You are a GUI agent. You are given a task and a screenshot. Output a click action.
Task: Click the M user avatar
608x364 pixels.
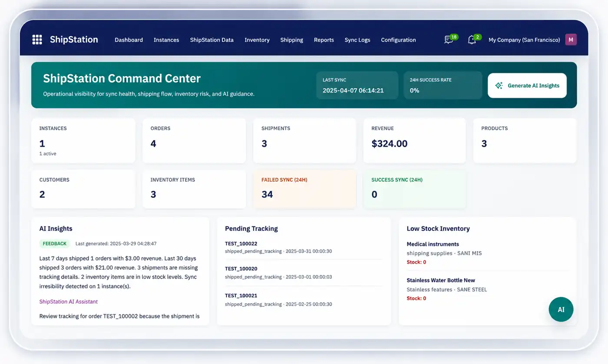[x=571, y=39]
